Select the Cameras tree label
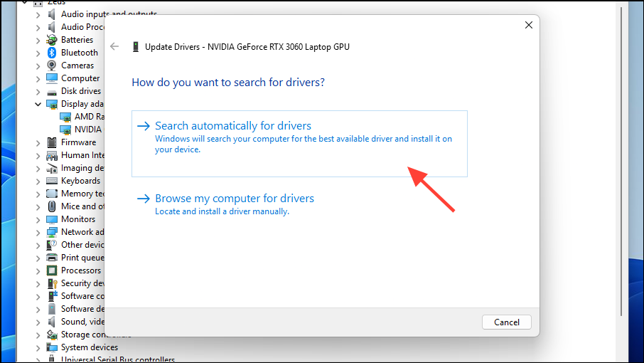 (77, 65)
